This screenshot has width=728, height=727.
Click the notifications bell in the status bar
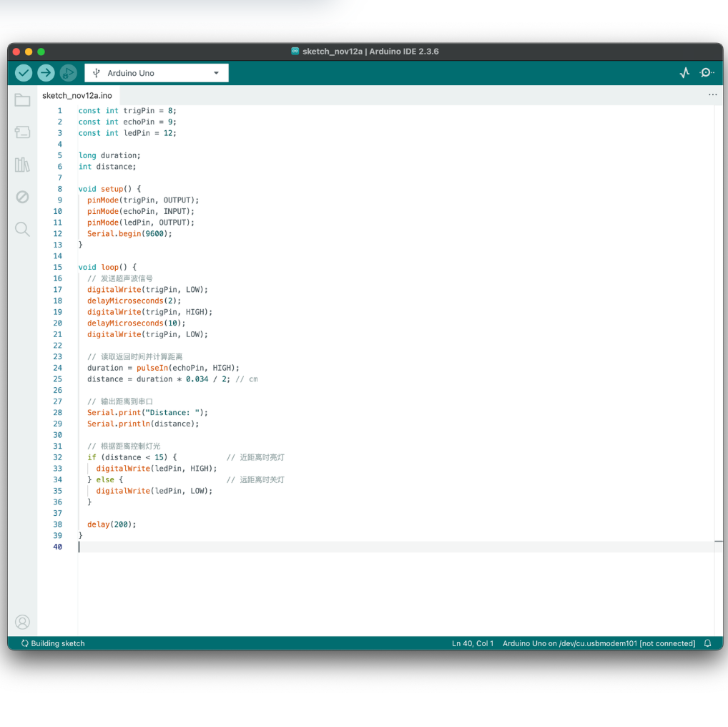click(x=707, y=643)
